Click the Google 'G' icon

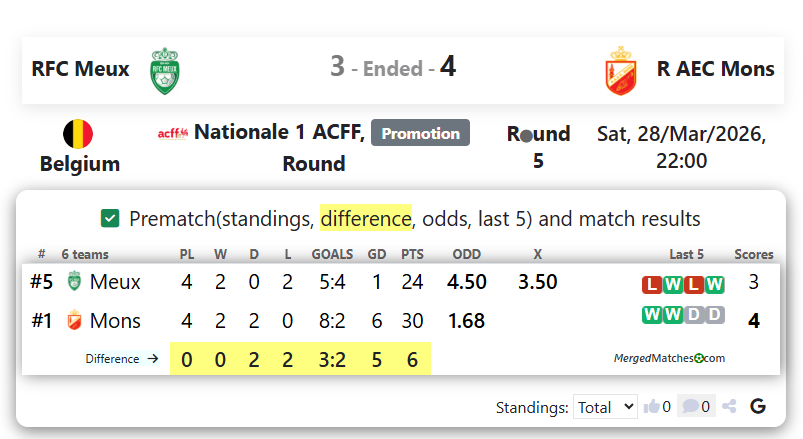[758, 406]
